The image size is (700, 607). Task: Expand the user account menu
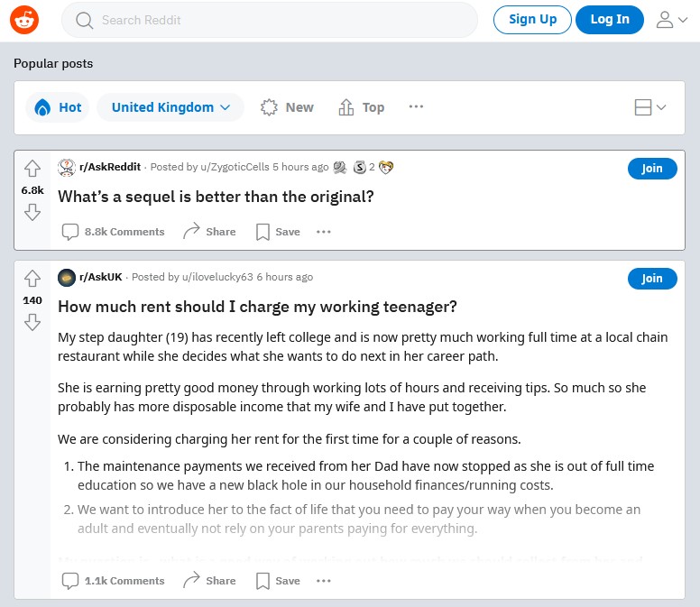pyautogui.click(x=671, y=20)
